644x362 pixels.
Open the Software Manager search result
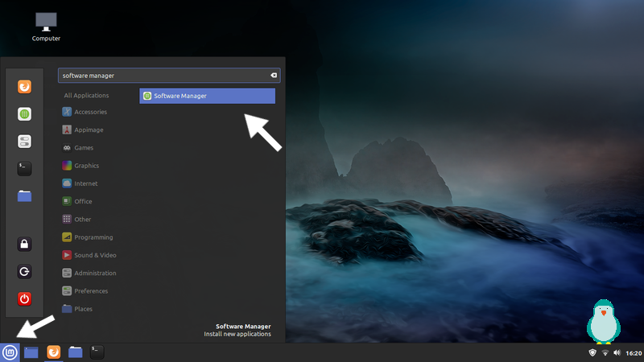208,96
